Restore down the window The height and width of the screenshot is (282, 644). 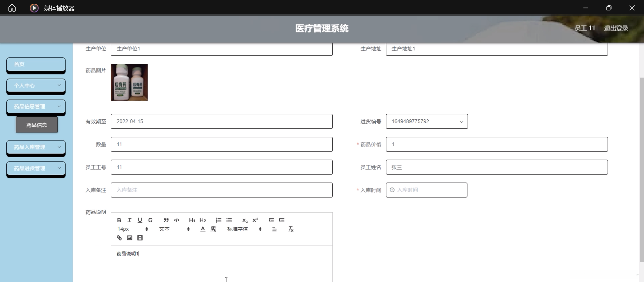[609, 8]
